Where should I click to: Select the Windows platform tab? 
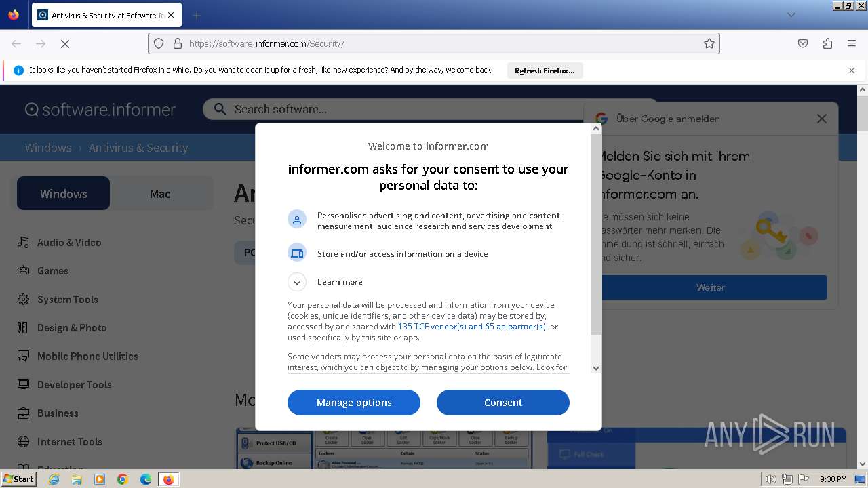point(63,194)
